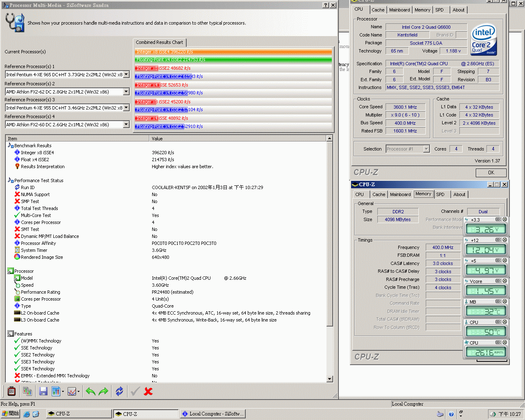The image size is (525, 420).
Task: Open settings of the +12 voltage widget
Action: [x=498, y=240]
